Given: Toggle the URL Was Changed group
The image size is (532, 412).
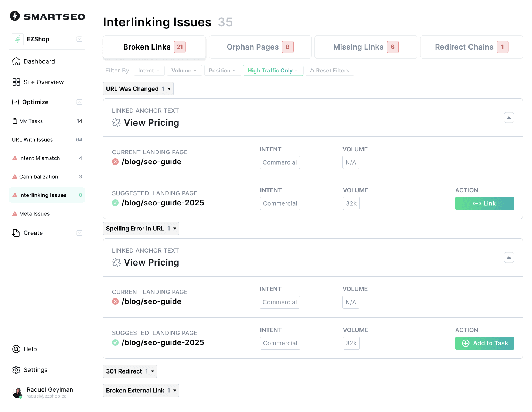Looking at the screenshot, I should [138, 89].
